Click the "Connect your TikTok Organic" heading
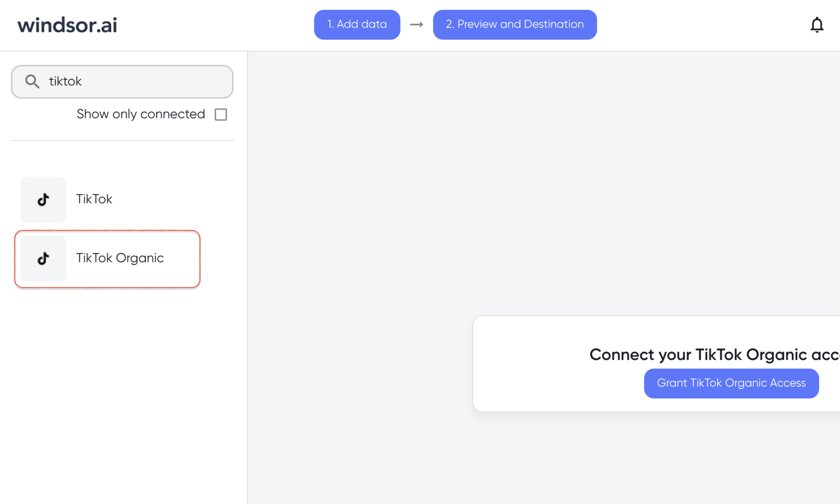Image resolution: width=840 pixels, height=504 pixels. point(714,355)
